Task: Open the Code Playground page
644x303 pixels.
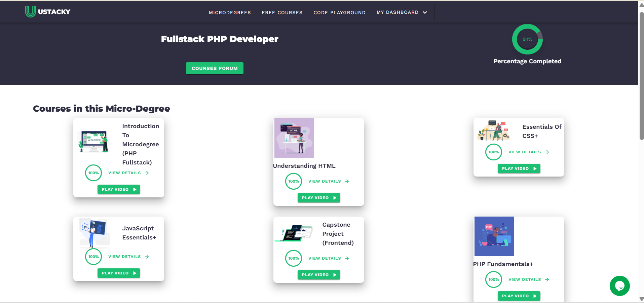Action: (339, 12)
